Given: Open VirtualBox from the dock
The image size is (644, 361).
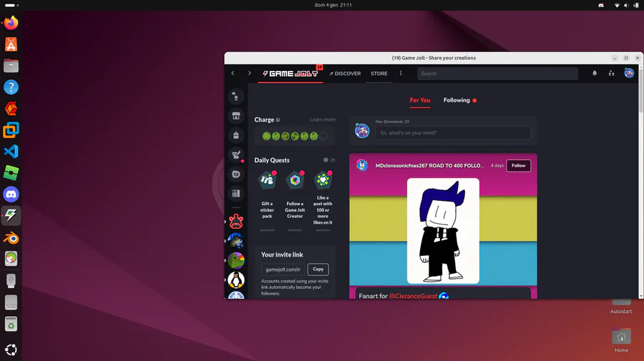Looking at the screenshot, I should [11, 130].
